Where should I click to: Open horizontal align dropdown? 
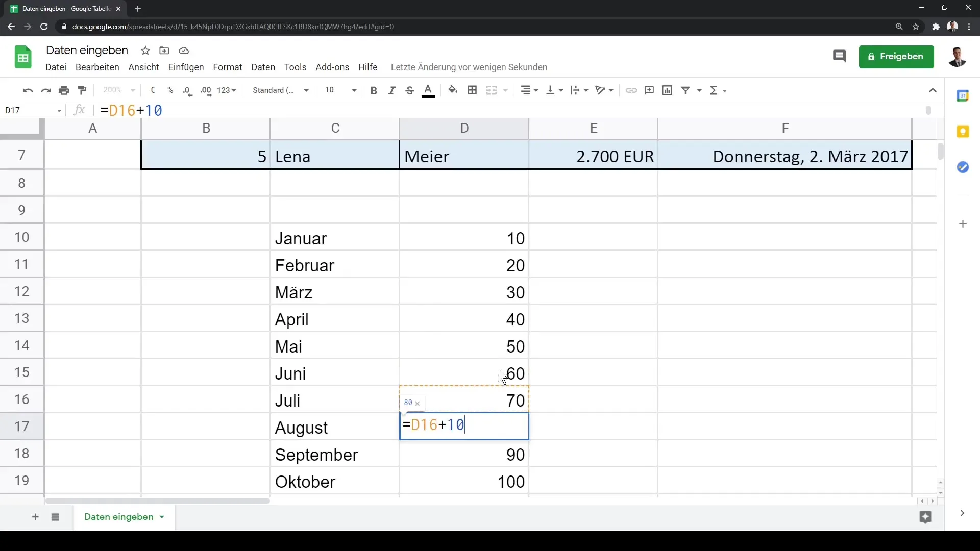point(529,90)
